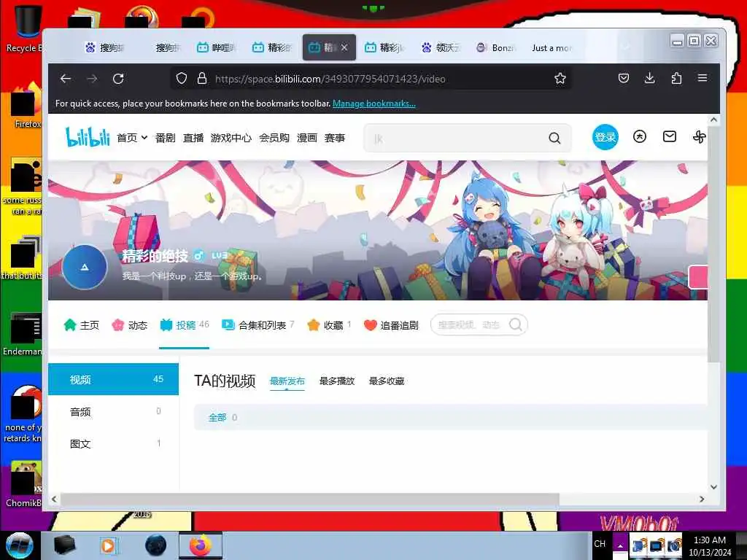Click the pink button on banner right edge
This screenshot has width=747, height=560.
point(698,277)
